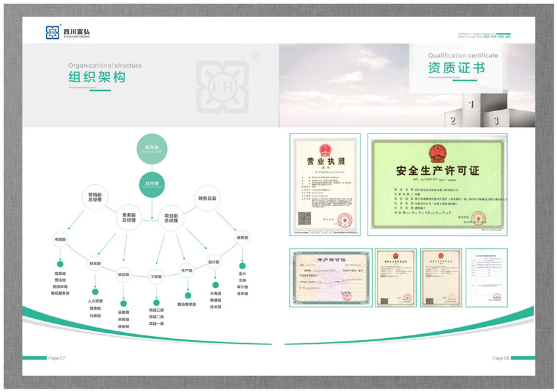
Task: Open the 营业执照 business license image
Action: (325, 185)
